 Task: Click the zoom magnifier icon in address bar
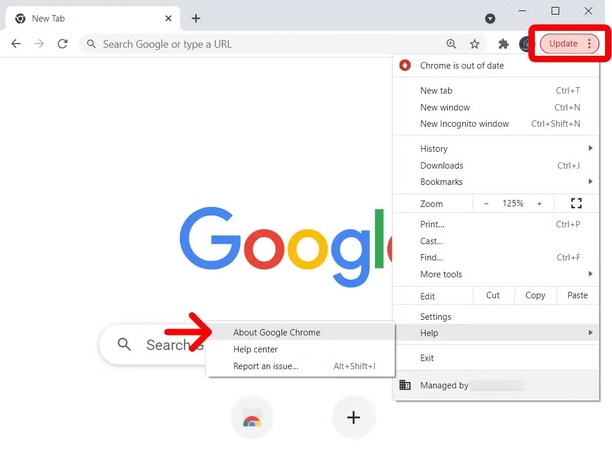(x=452, y=44)
